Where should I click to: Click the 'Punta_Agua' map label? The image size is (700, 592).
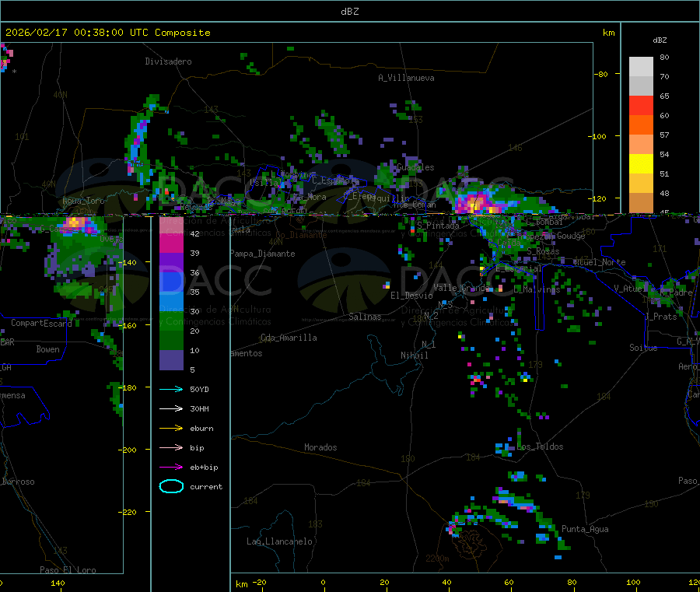coord(585,529)
